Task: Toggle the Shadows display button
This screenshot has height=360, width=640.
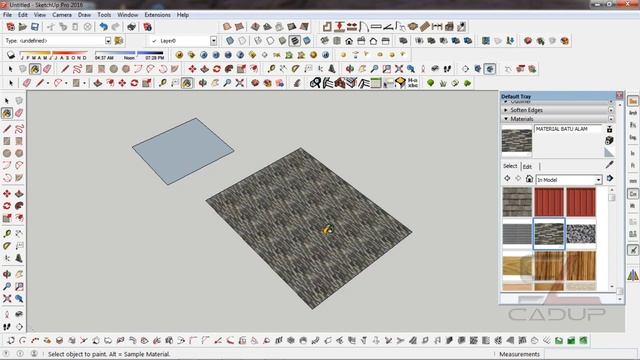Action: 11,55
